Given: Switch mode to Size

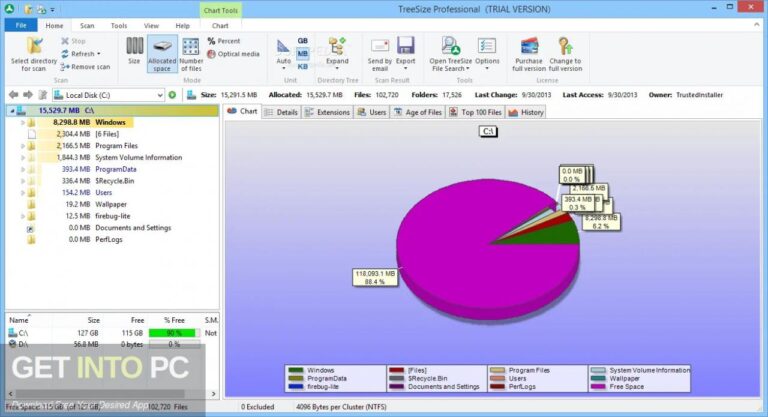Looking at the screenshot, I should 134,51.
